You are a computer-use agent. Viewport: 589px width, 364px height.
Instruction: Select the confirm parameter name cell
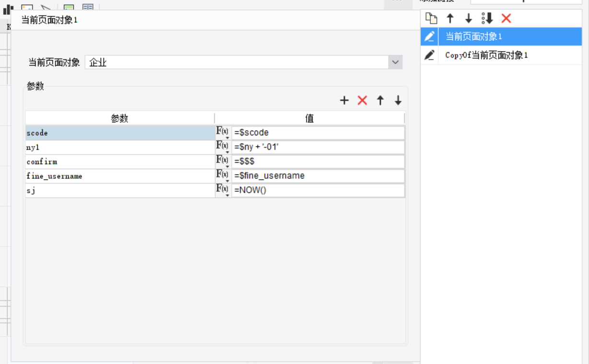pyautogui.click(x=120, y=162)
